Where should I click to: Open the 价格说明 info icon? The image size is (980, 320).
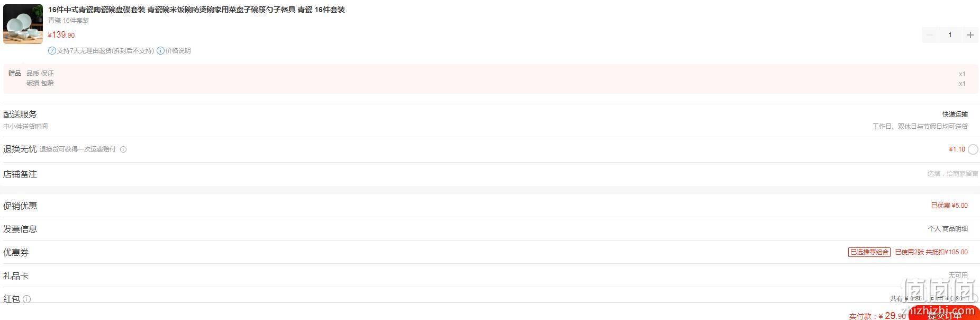(x=160, y=51)
